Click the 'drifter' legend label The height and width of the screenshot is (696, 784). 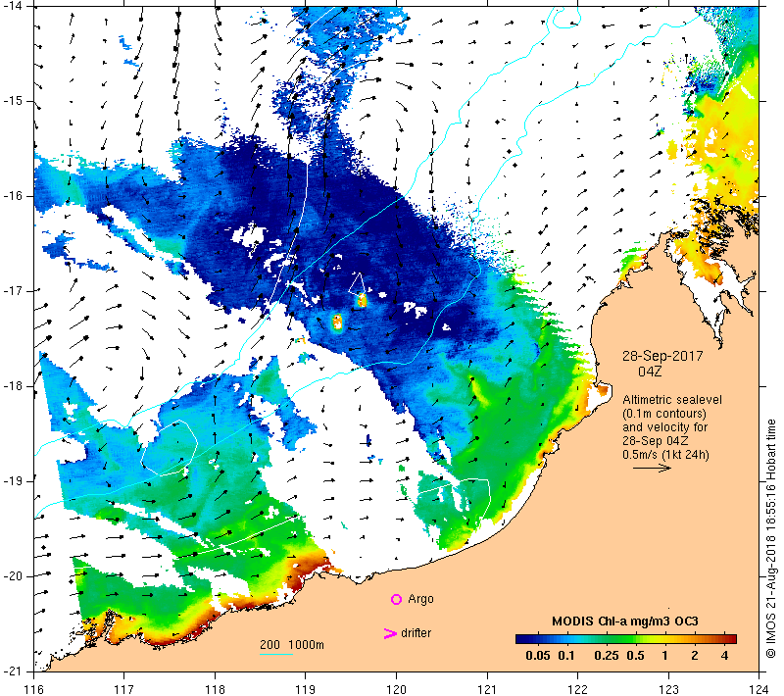(416, 633)
